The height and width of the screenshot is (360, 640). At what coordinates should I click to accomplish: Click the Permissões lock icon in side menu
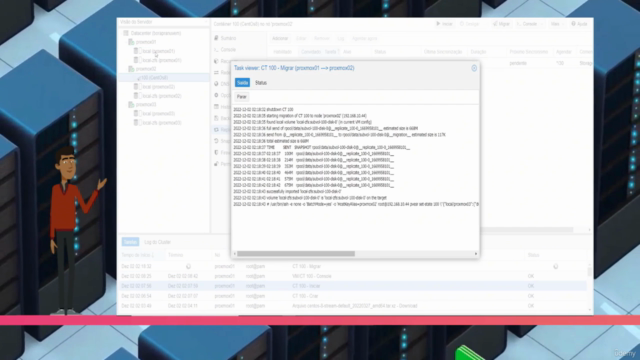pyautogui.click(x=216, y=164)
